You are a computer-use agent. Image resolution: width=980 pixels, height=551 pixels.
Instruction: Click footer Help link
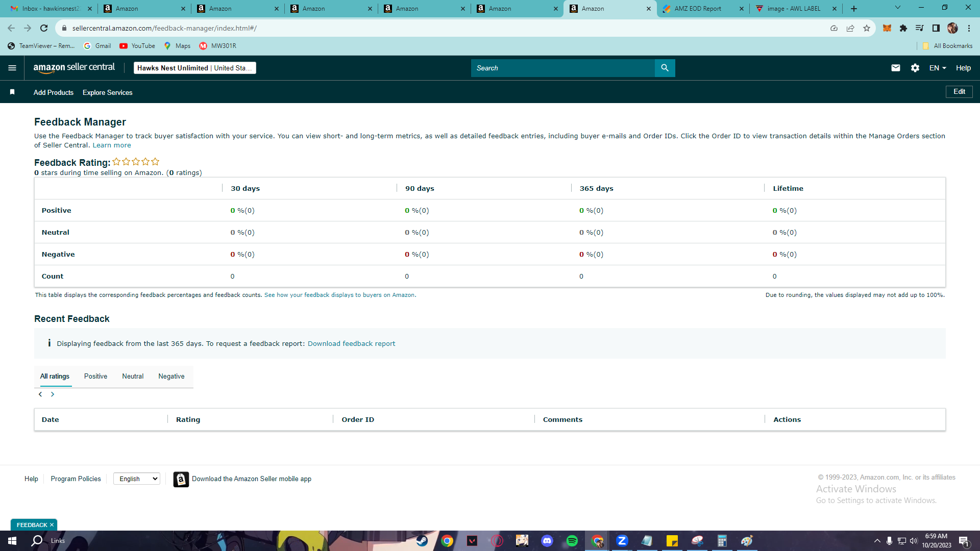[31, 479]
